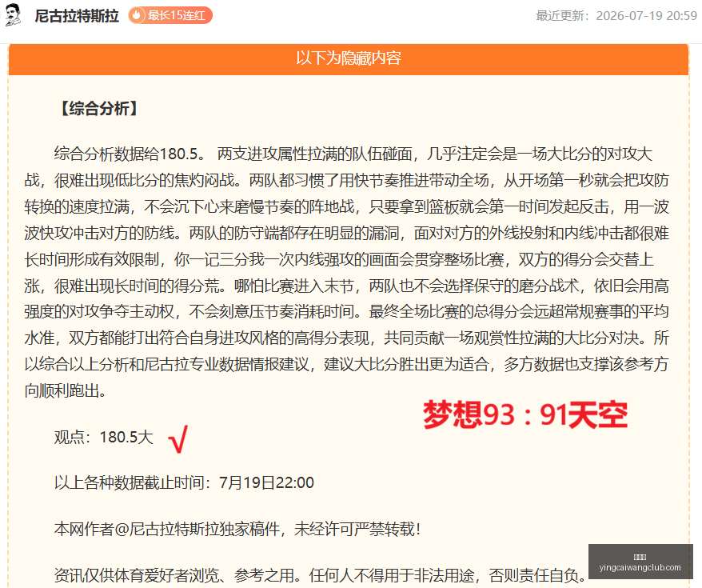The height and width of the screenshot is (588, 702).
Task: Click the disclaimer line 资讯仅供体育爱好者浏览
Action: (320, 575)
